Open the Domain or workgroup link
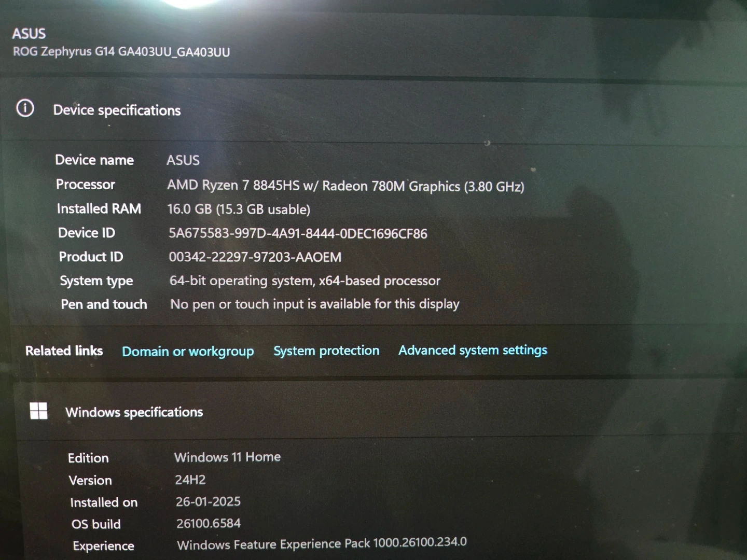This screenshot has width=747, height=560. (188, 351)
